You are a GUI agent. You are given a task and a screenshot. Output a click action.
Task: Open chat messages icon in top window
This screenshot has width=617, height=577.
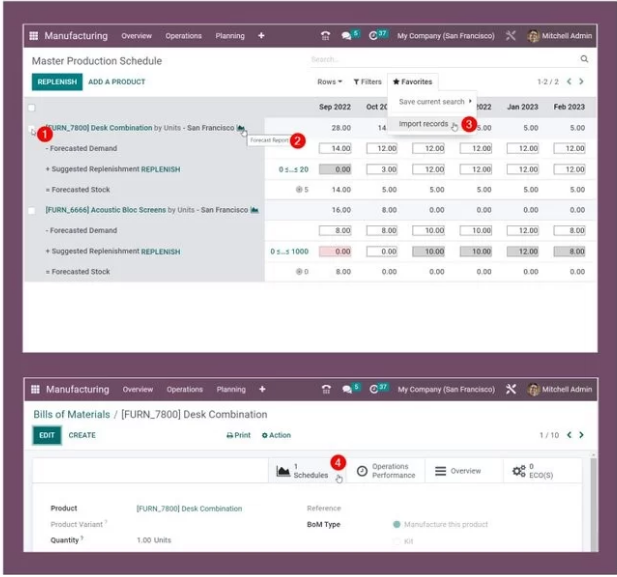click(346, 36)
